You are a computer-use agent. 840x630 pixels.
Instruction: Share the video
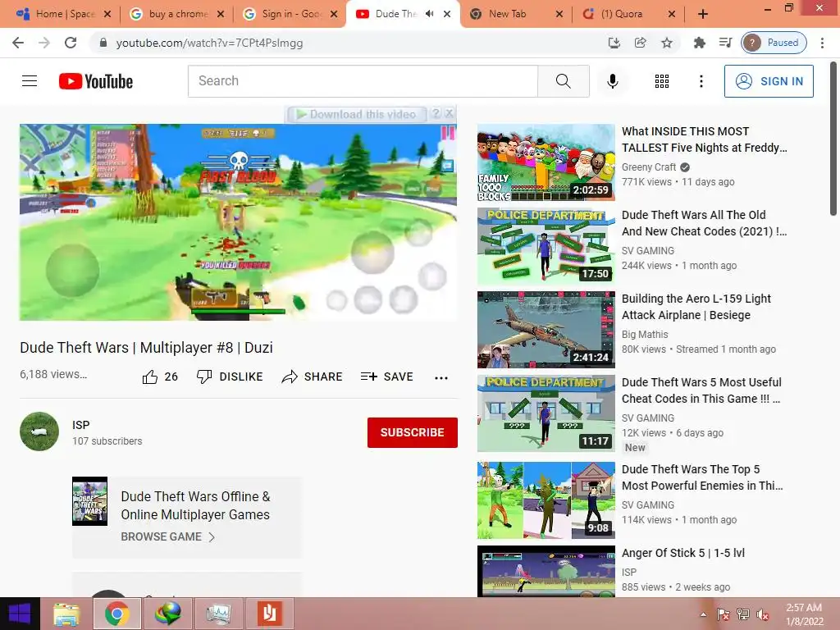click(312, 377)
